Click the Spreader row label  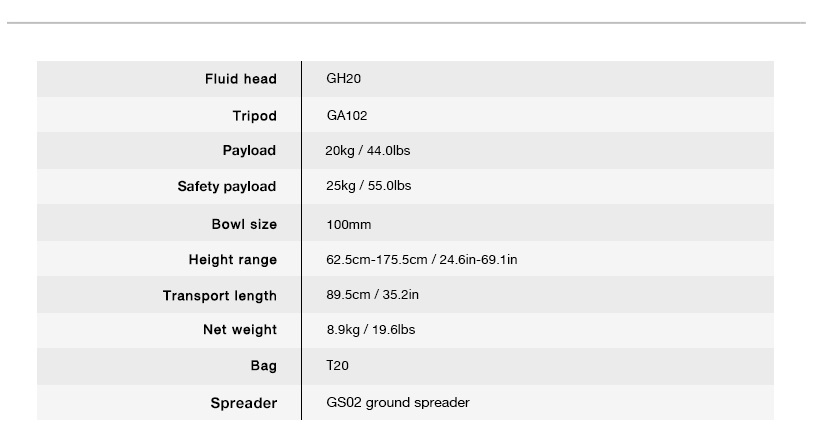point(243,404)
